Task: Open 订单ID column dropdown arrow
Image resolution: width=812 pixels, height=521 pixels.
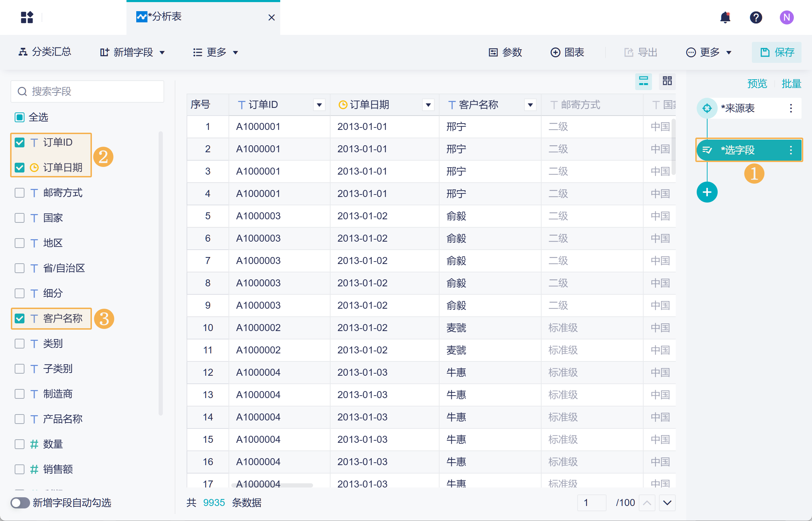Action: [319, 105]
